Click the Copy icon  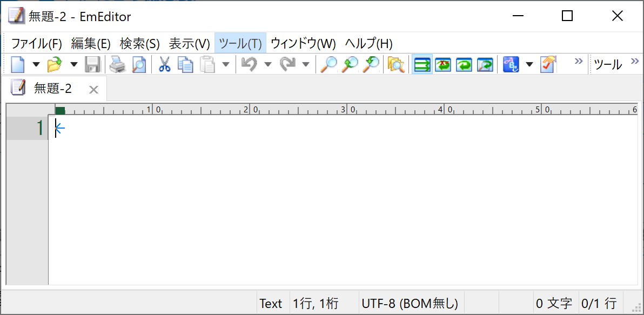[186, 64]
